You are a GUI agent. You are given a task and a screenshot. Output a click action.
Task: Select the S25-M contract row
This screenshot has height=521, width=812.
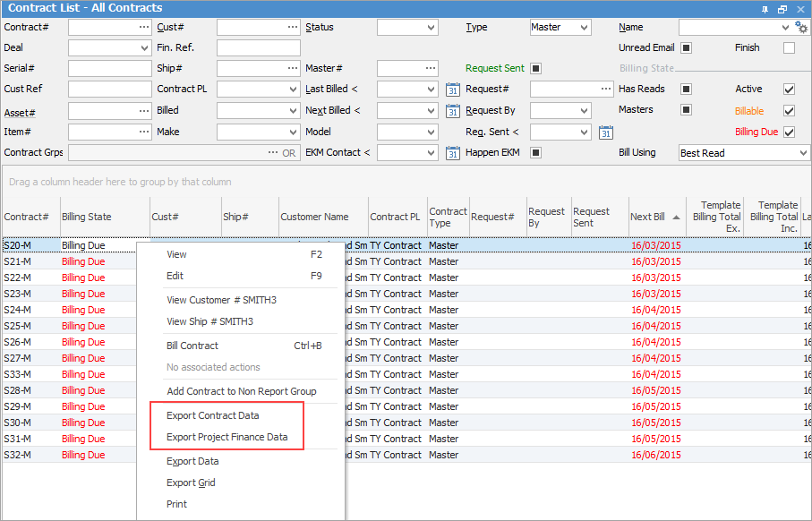[18, 326]
